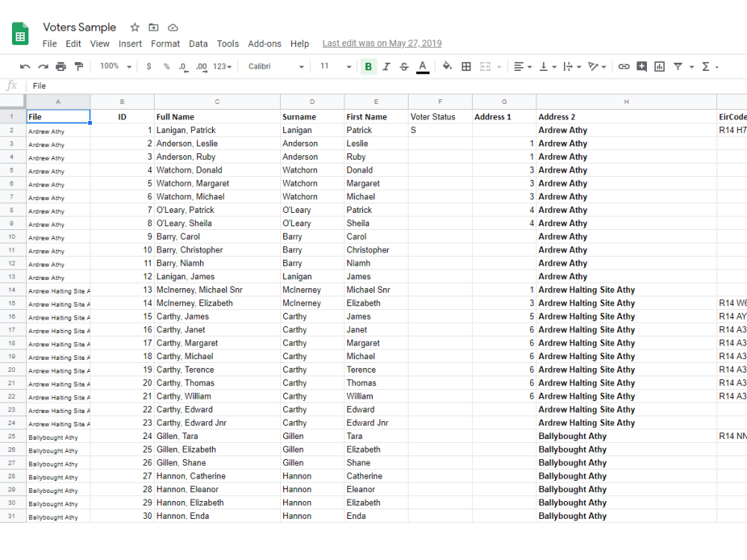The height and width of the screenshot is (560, 747).
Task: Decrease decimal places
Action: [x=184, y=66]
